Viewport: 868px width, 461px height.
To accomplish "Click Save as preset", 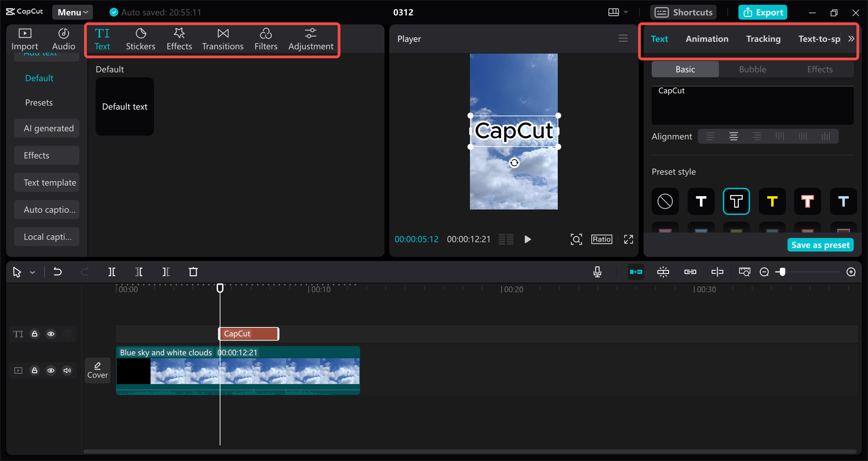I will tap(821, 245).
